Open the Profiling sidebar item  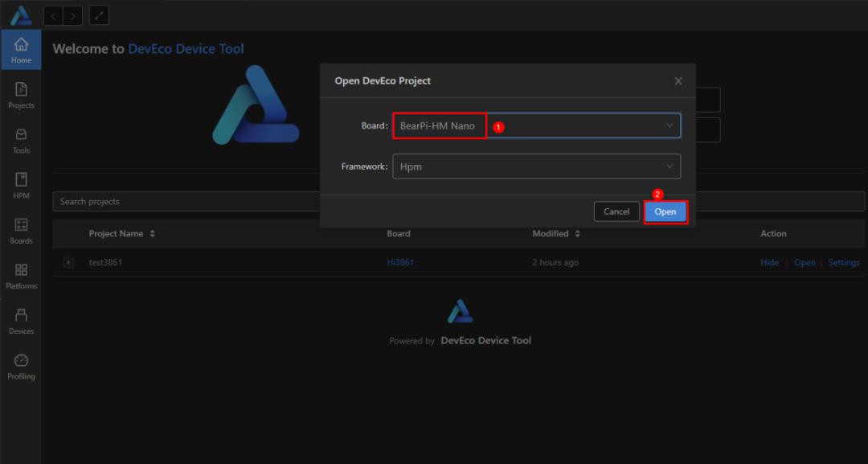21,367
